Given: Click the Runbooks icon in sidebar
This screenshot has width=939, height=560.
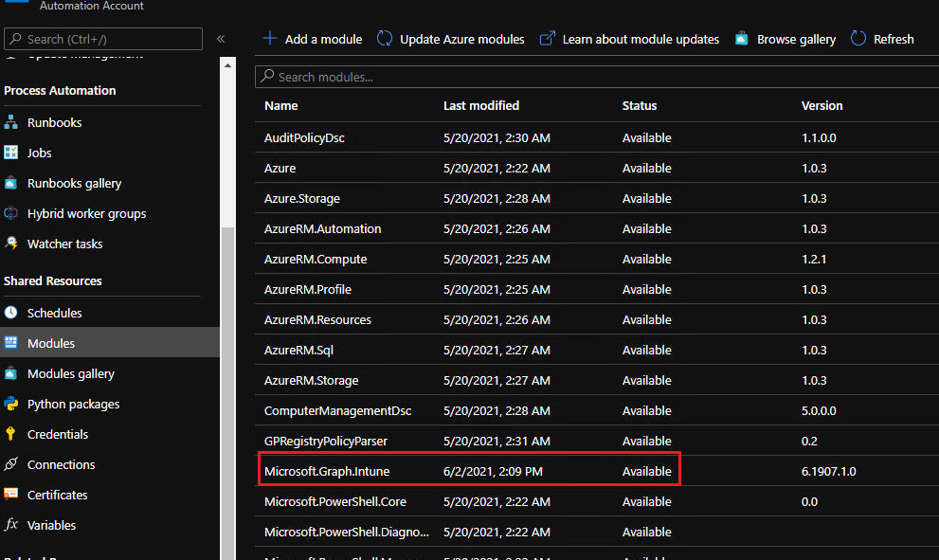Looking at the screenshot, I should point(10,122).
